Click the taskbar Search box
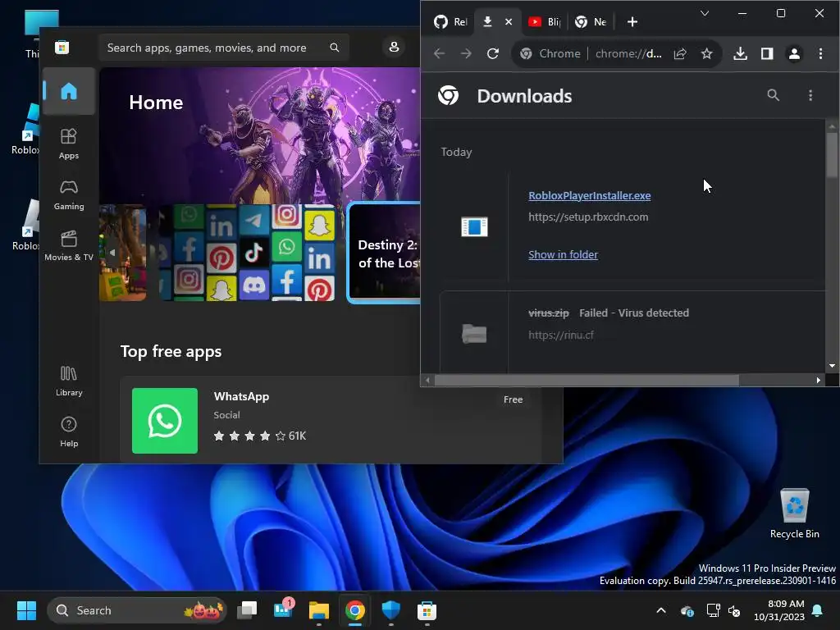Screen dimensions: 840x630 137,610
